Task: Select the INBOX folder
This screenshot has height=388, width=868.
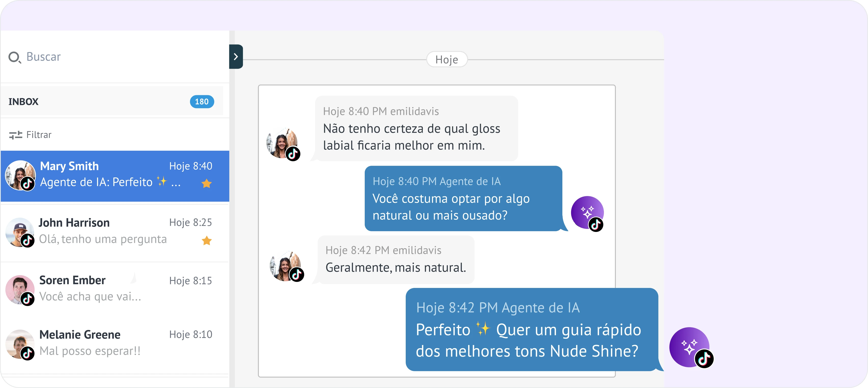Action: tap(24, 101)
